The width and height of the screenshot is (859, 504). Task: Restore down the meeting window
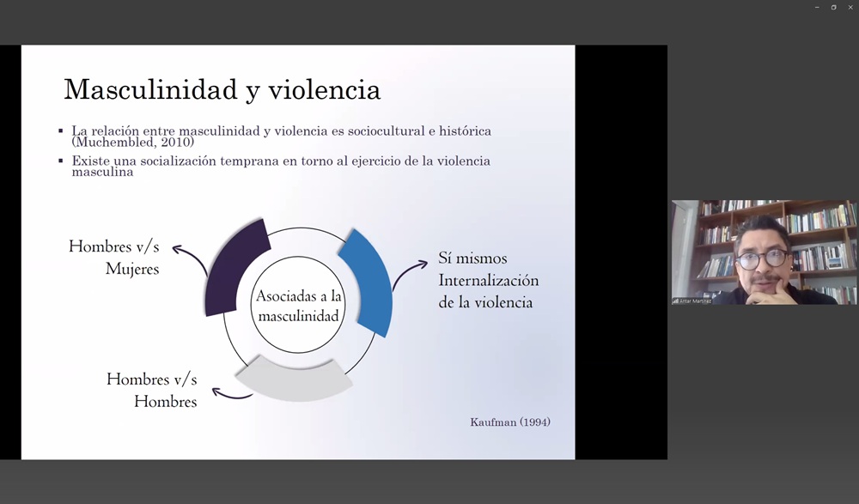click(833, 7)
